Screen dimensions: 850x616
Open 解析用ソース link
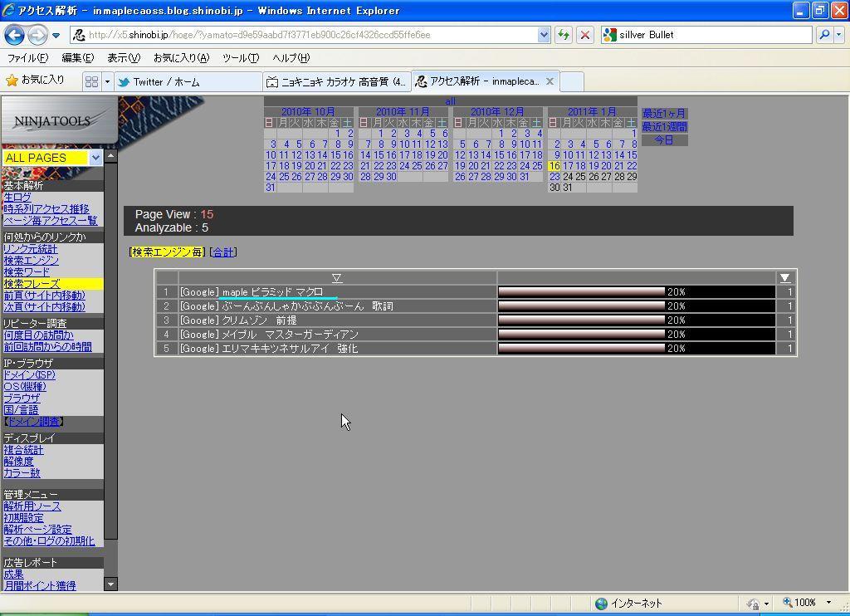32,506
